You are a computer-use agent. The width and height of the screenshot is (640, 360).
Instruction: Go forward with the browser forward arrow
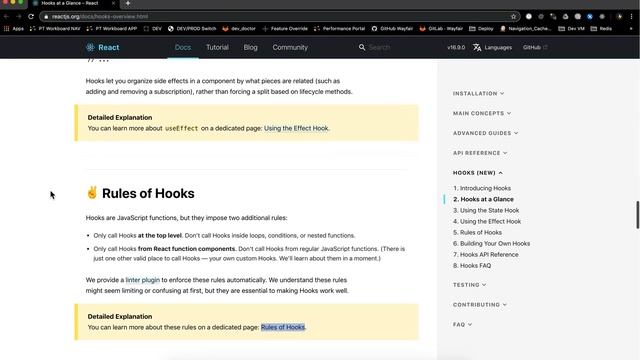pyautogui.click(x=19, y=16)
